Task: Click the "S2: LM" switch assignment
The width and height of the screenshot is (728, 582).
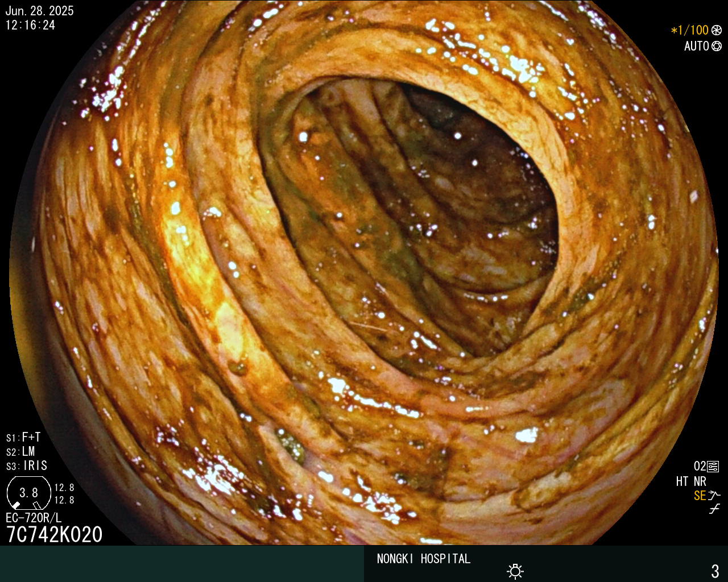Action: (20, 452)
